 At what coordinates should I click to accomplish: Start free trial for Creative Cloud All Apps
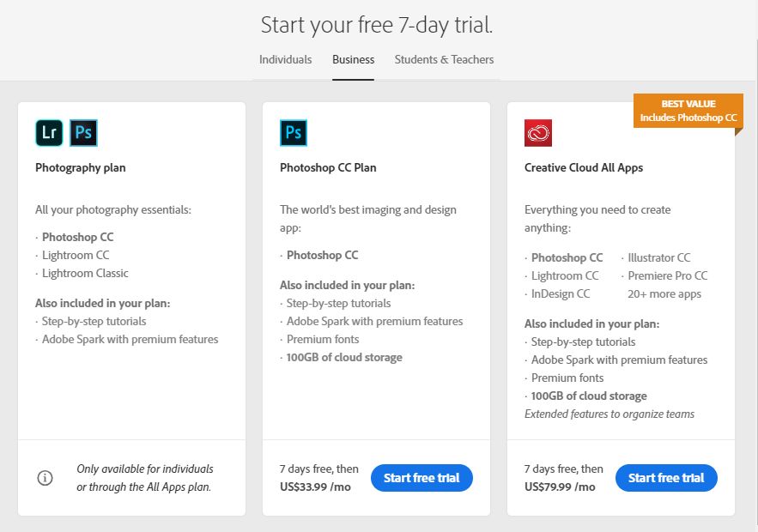point(666,478)
